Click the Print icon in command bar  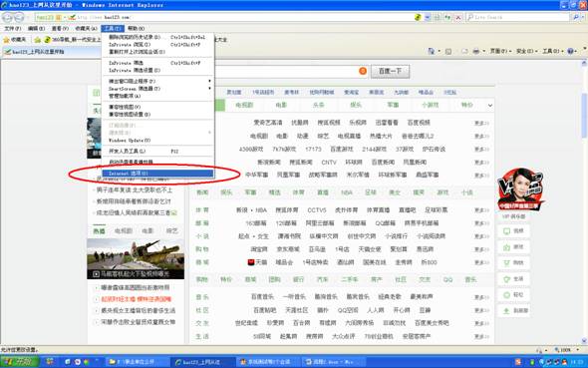coord(475,51)
